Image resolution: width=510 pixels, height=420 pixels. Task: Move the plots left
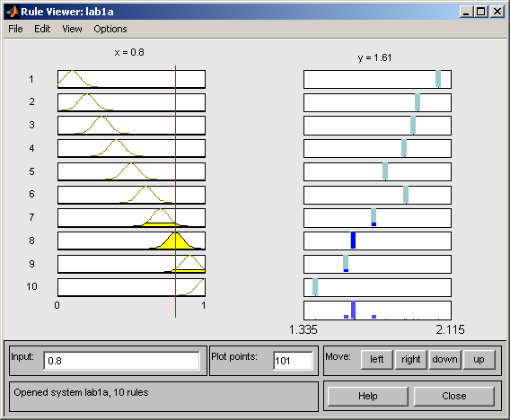tap(376, 360)
